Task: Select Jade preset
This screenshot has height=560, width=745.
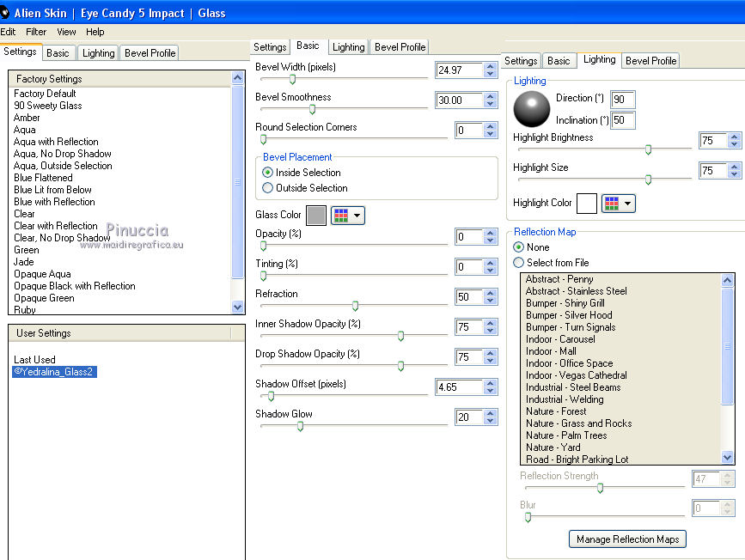Action: [24, 262]
